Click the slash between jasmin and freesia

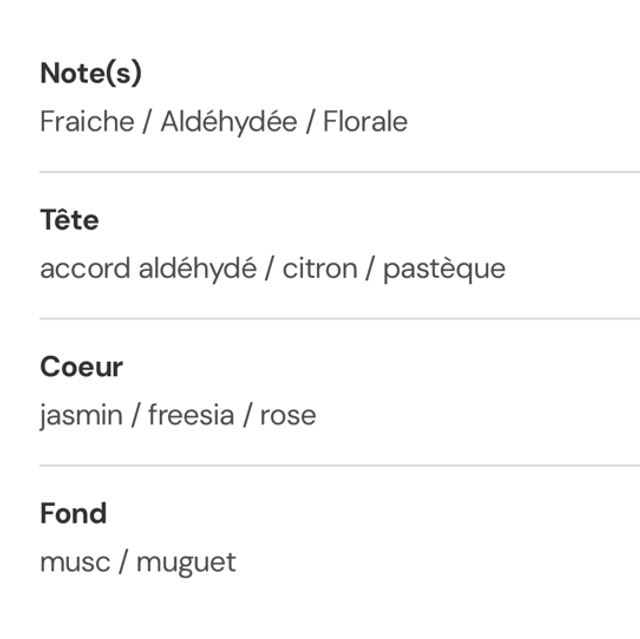point(135,415)
